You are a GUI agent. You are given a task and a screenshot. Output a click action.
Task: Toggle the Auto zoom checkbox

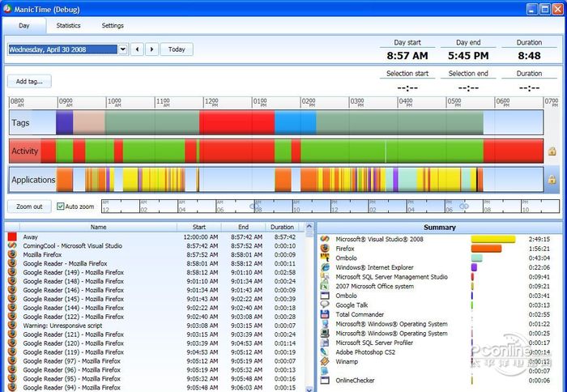tap(61, 207)
